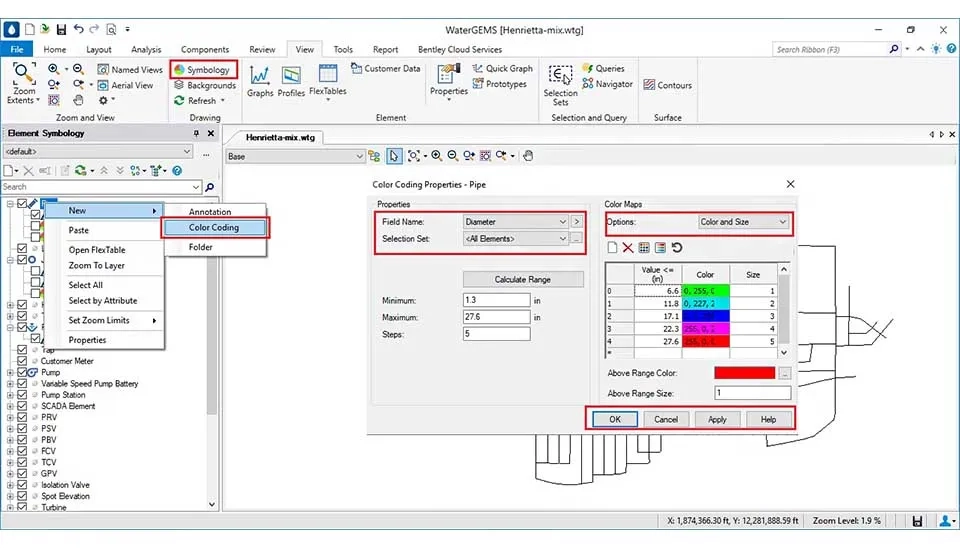The height and width of the screenshot is (548, 960).
Task: Toggle the Pump layer checkbox
Action: click(22, 372)
